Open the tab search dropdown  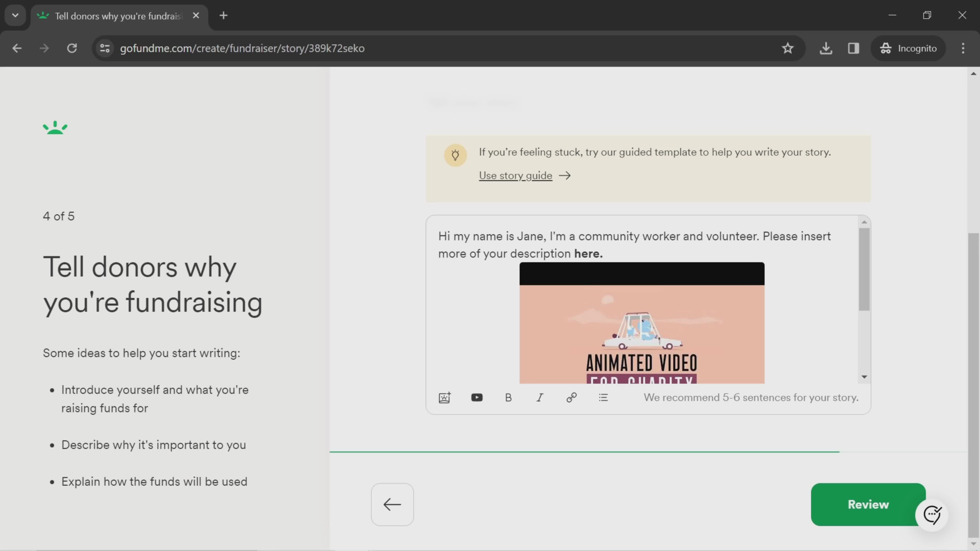(x=15, y=16)
